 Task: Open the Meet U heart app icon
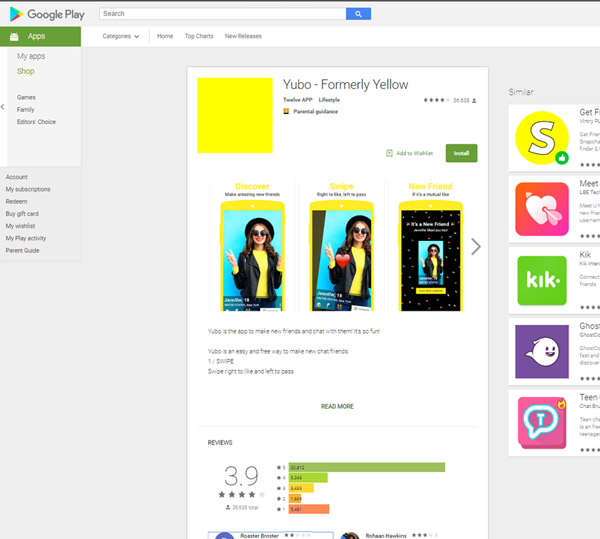click(x=542, y=209)
